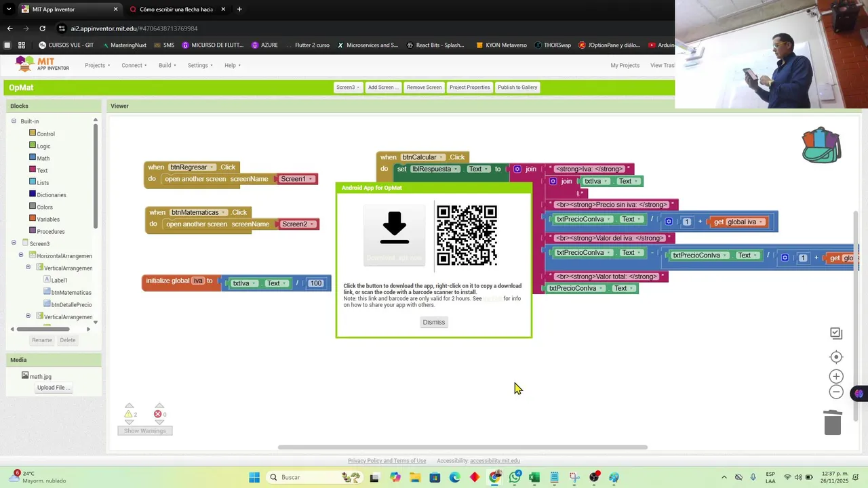
Task: Open Privacy Policy and Terms of Use
Action: click(387, 461)
